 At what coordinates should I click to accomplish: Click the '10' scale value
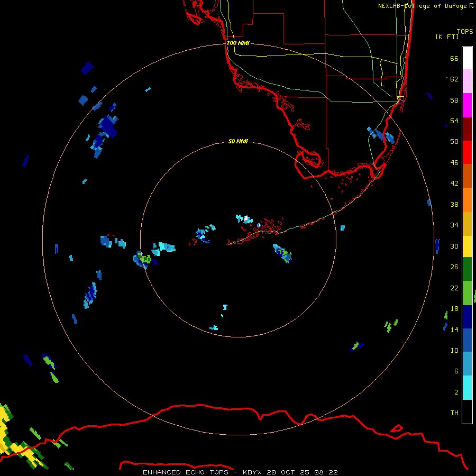tap(454, 351)
